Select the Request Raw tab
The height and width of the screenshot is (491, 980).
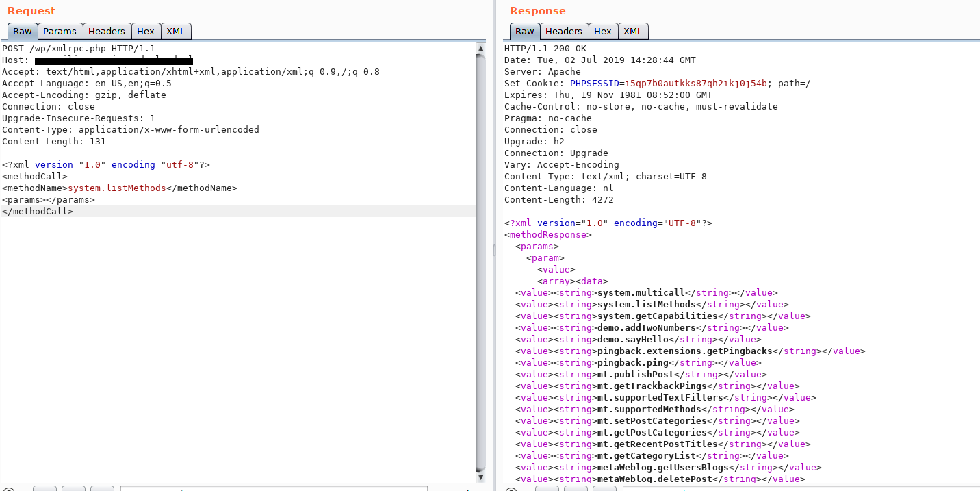(23, 32)
